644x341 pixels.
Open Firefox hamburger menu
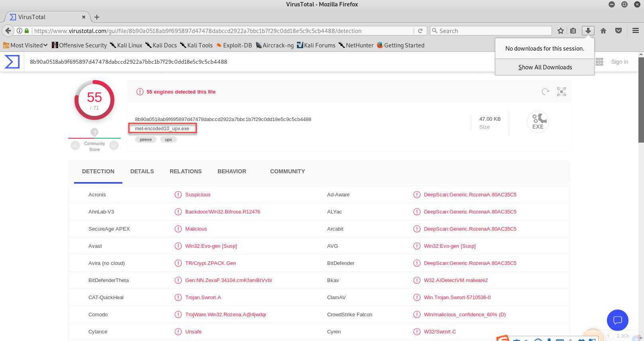[636, 31]
